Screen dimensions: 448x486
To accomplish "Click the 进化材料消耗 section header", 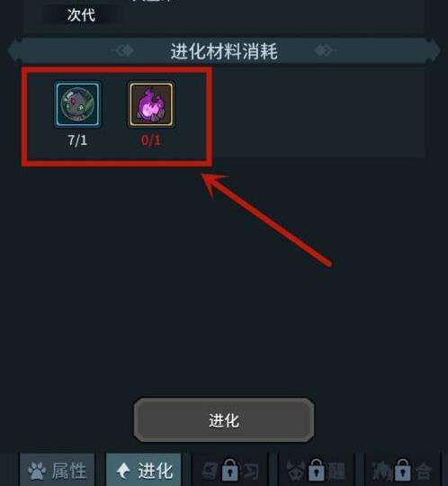I will 224,50.
